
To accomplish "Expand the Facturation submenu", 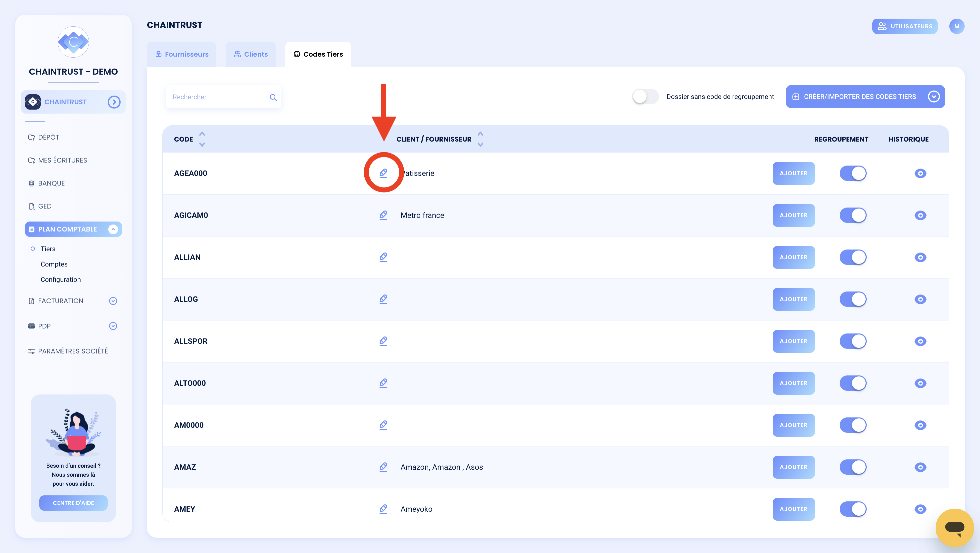I will click(x=113, y=301).
